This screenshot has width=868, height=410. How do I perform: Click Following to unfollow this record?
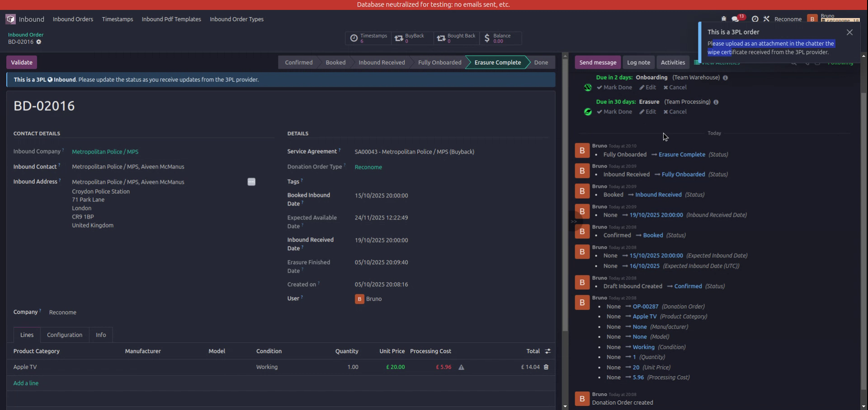point(840,63)
